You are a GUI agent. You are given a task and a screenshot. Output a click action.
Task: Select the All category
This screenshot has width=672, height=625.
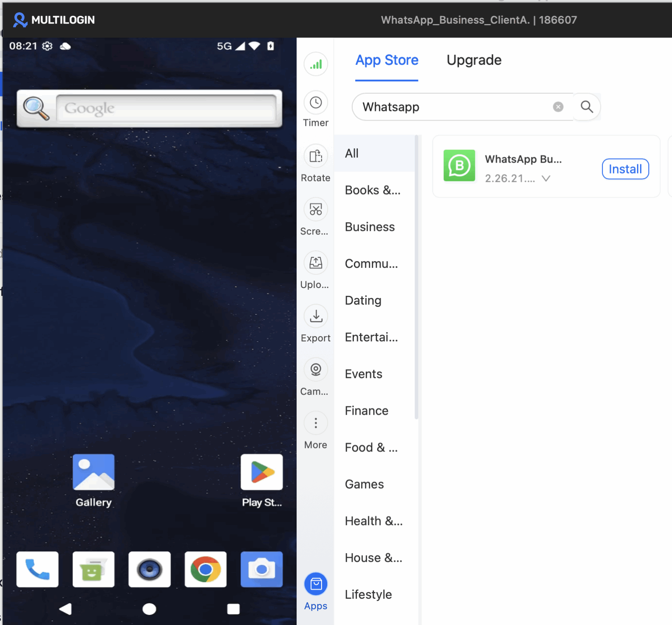pyautogui.click(x=374, y=153)
